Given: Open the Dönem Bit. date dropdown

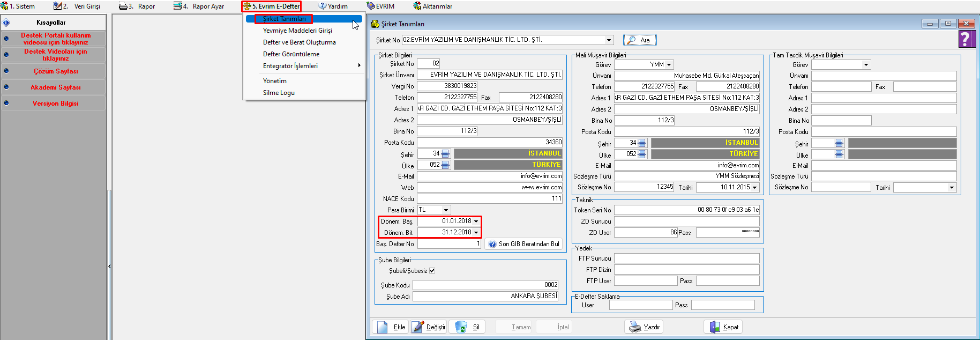Looking at the screenshot, I should click(476, 232).
